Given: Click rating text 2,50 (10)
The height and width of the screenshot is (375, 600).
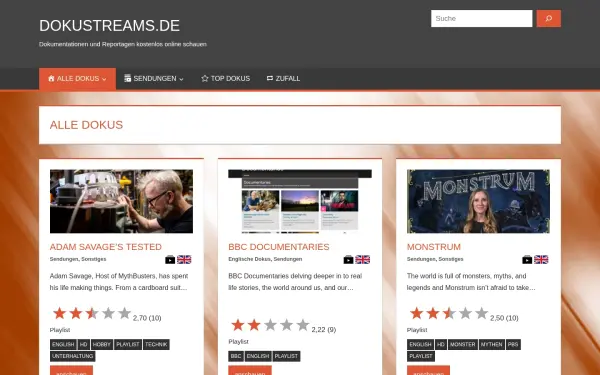Looking at the screenshot, I should click(504, 318).
